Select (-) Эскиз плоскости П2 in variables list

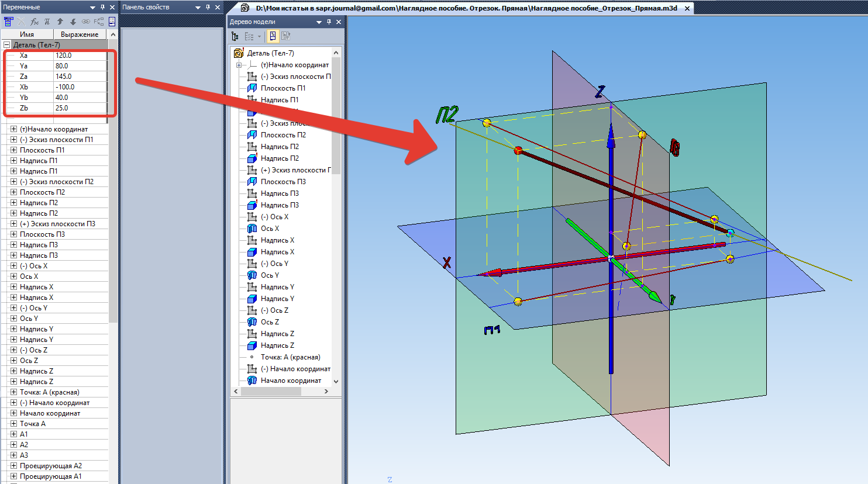click(x=57, y=182)
